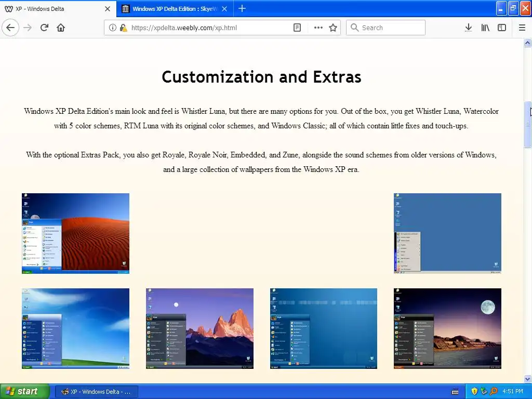532x399 pixels.
Task: Switch to Windows XP Delta Edition tab
Action: click(175, 8)
